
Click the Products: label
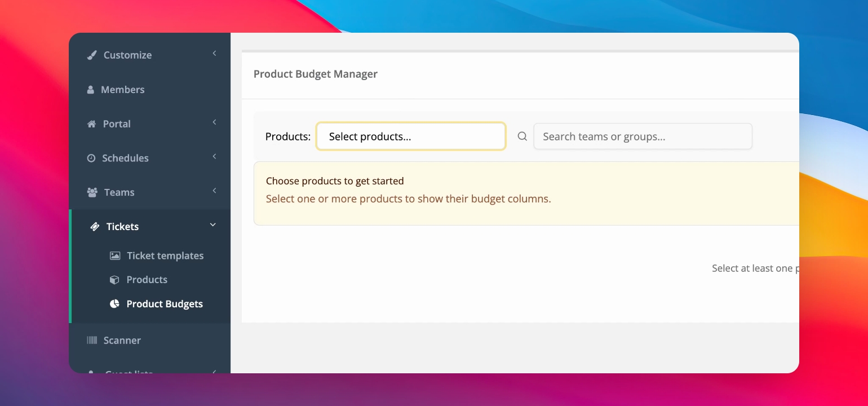pyautogui.click(x=288, y=136)
